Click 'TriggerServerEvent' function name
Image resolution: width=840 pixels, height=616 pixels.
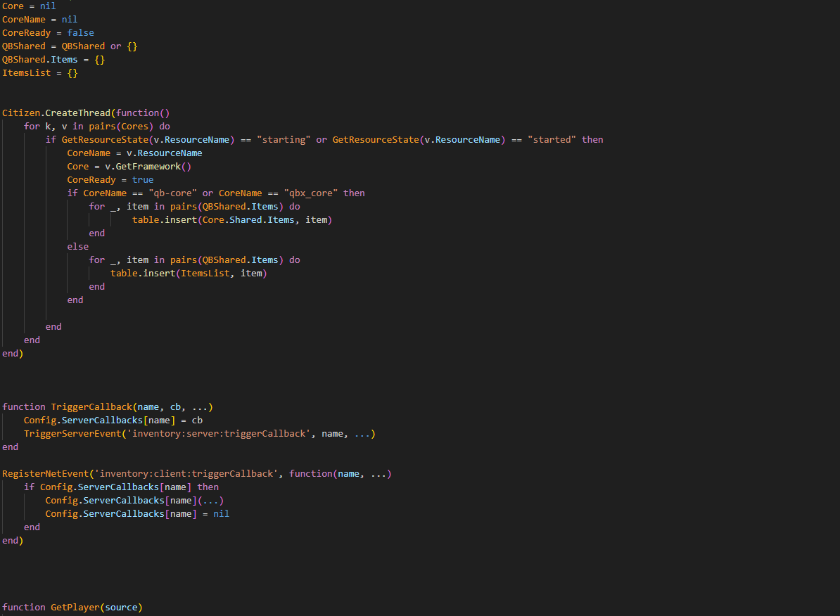[72, 434]
